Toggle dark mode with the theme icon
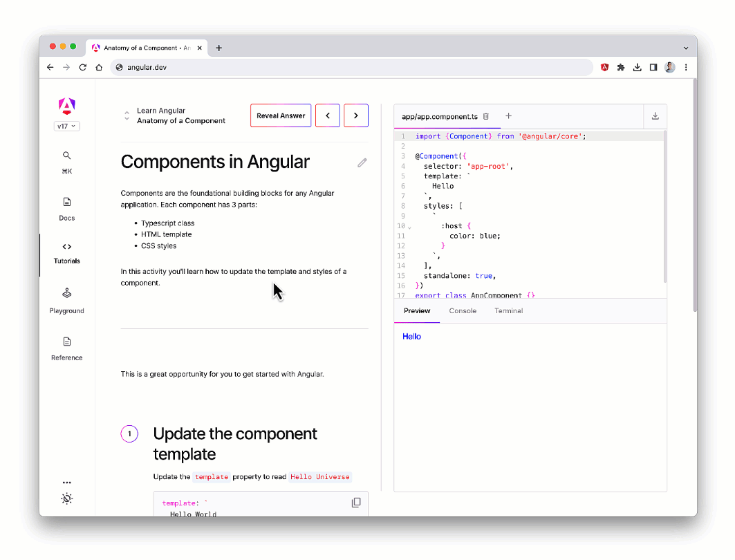The height and width of the screenshot is (560, 735). pyautogui.click(x=66, y=498)
